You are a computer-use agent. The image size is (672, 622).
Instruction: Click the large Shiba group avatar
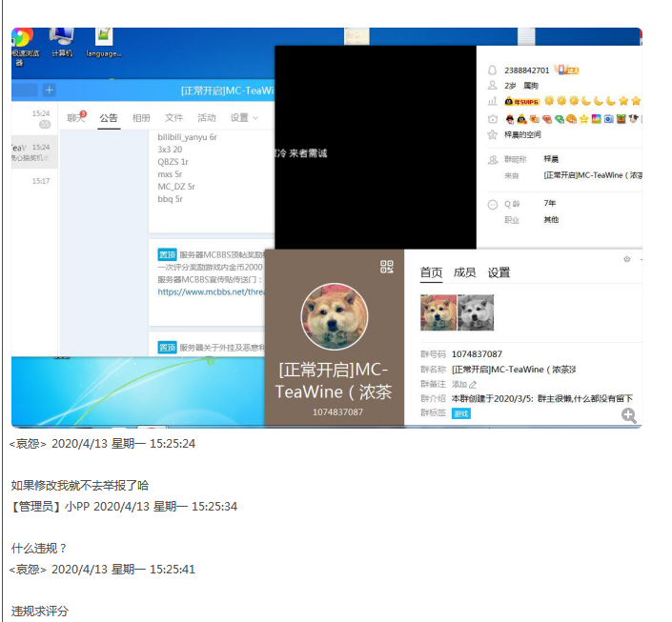point(335,316)
